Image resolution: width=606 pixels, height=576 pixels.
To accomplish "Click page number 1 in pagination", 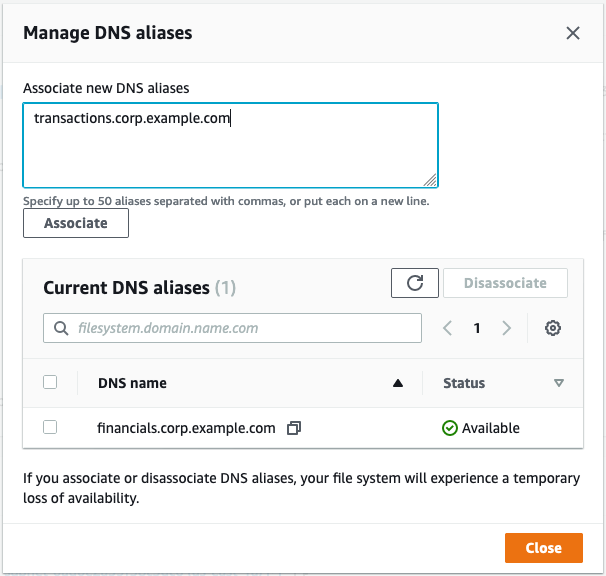I will (x=477, y=328).
